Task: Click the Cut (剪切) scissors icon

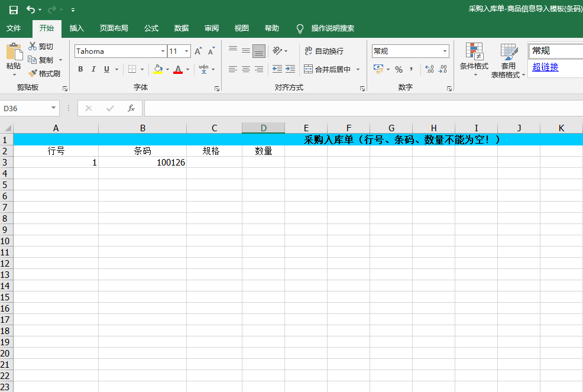Action: (33, 46)
